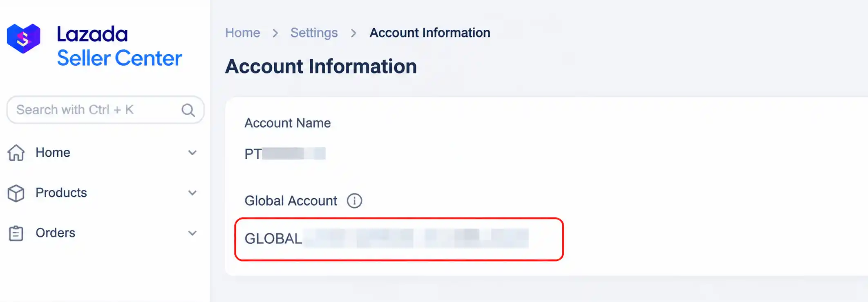Click the Products box icon in the sidebar
Image resolution: width=868 pixels, height=302 pixels.
16,193
